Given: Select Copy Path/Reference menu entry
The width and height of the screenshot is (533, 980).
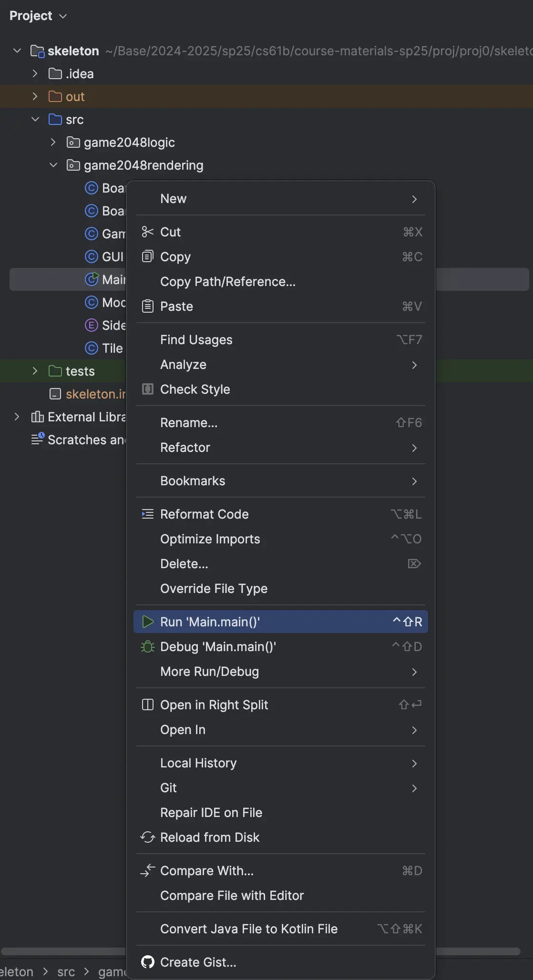Looking at the screenshot, I should pos(228,282).
